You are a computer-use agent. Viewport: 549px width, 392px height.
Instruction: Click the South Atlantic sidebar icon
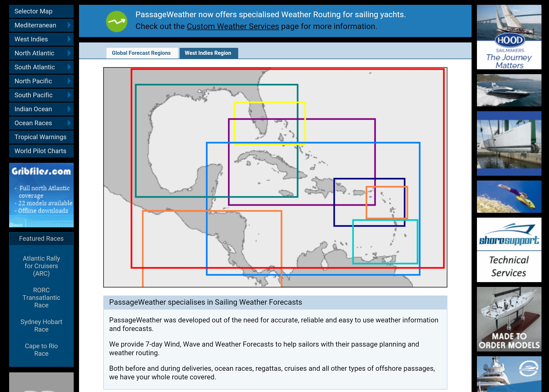[x=69, y=67]
